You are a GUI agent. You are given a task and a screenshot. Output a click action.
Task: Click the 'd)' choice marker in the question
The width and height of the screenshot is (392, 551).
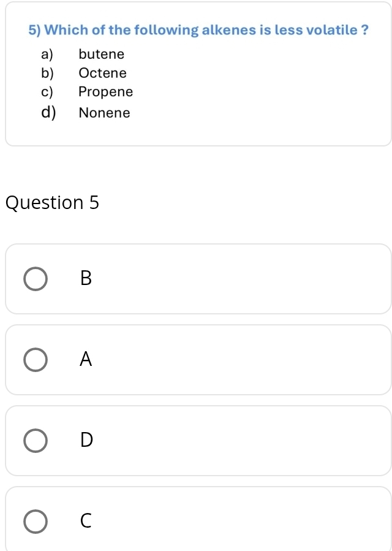[x=48, y=113]
